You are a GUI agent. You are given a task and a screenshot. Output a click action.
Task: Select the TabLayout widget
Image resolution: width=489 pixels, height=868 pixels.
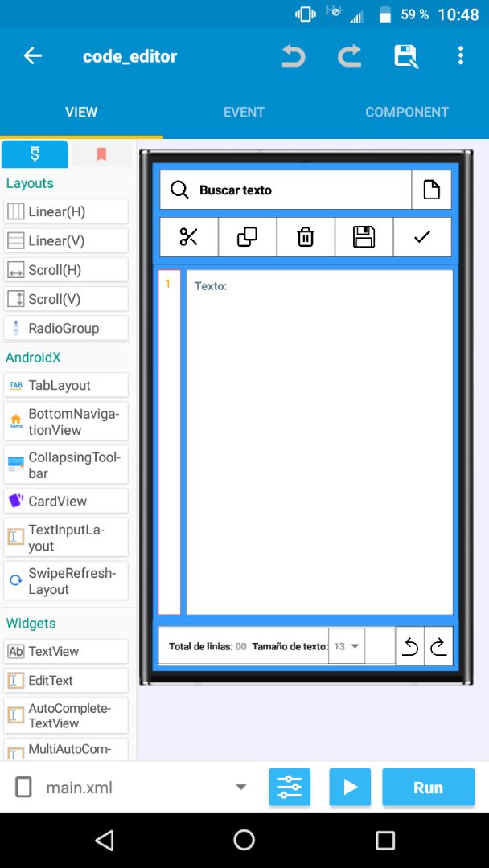coord(66,385)
